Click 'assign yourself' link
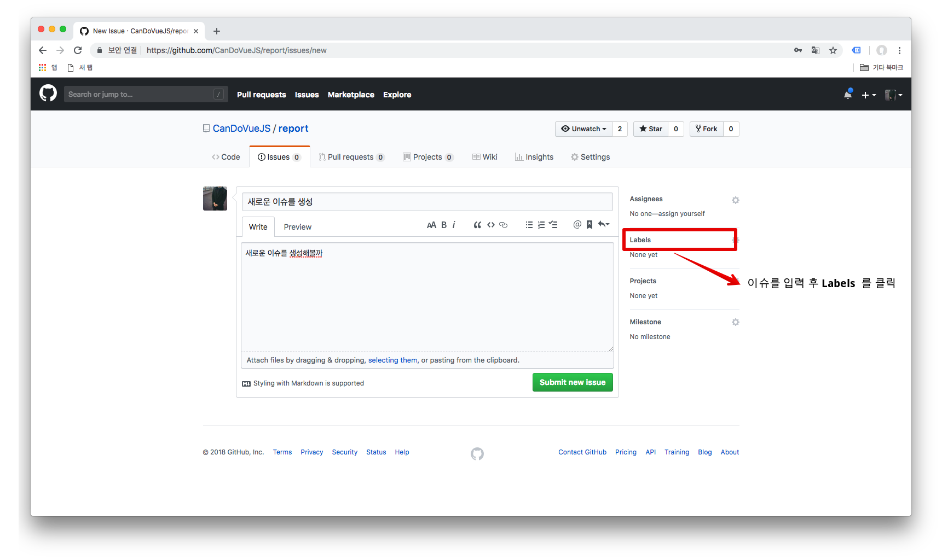 tap(681, 214)
